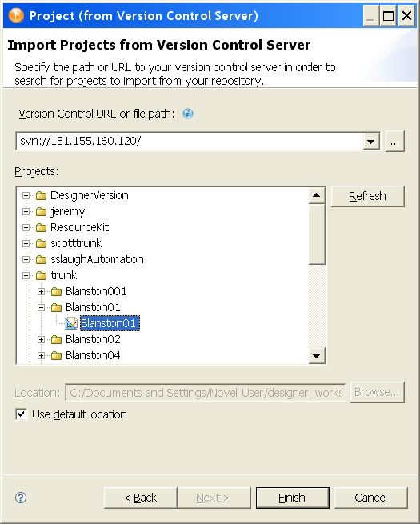Expand the Blanston02 tree node
Screen dimensions: 420x524
click(41, 339)
